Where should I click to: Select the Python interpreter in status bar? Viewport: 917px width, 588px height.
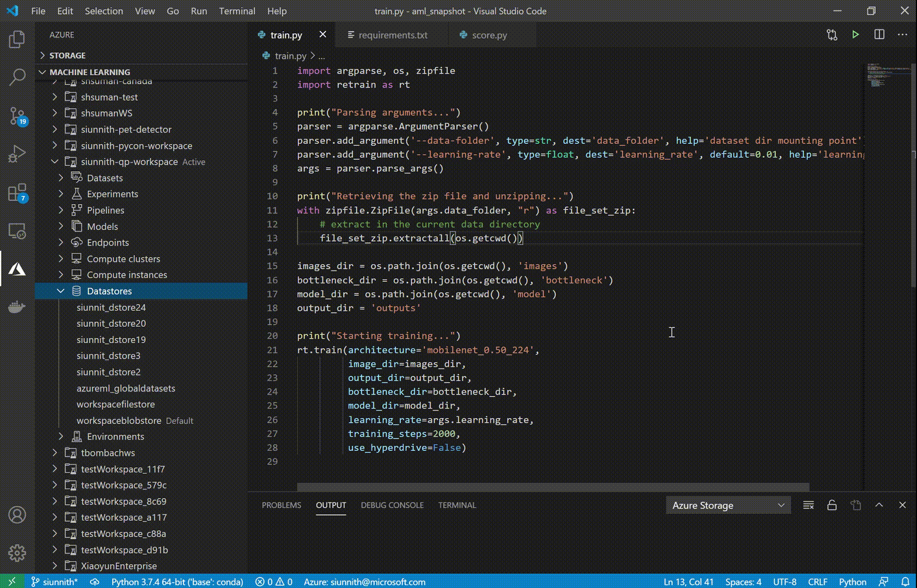[x=177, y=581]
